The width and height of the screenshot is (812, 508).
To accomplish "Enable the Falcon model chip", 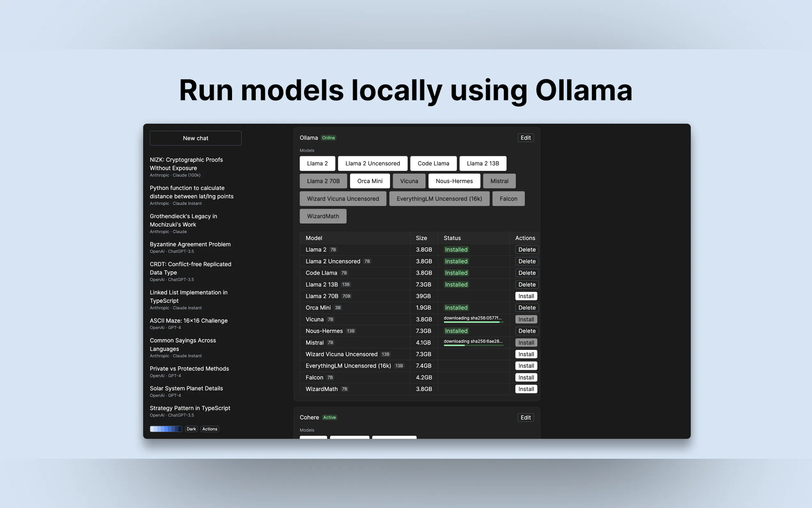I will pyautogui.click(x=509, y=199).
